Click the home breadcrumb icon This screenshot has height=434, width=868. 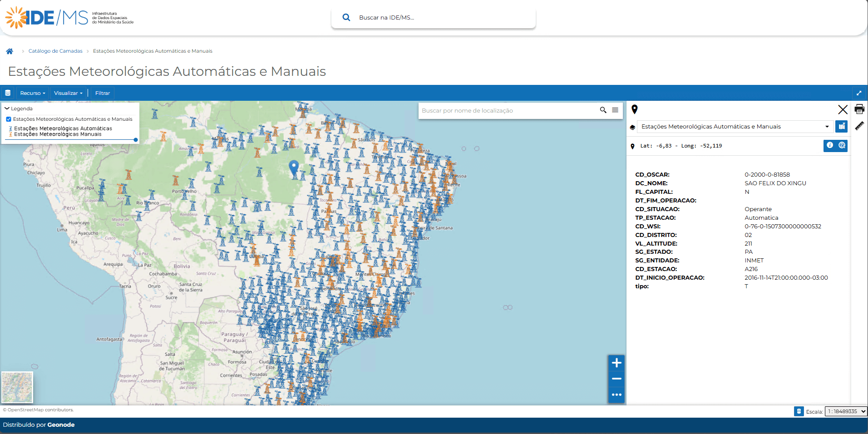click(10, 51)
